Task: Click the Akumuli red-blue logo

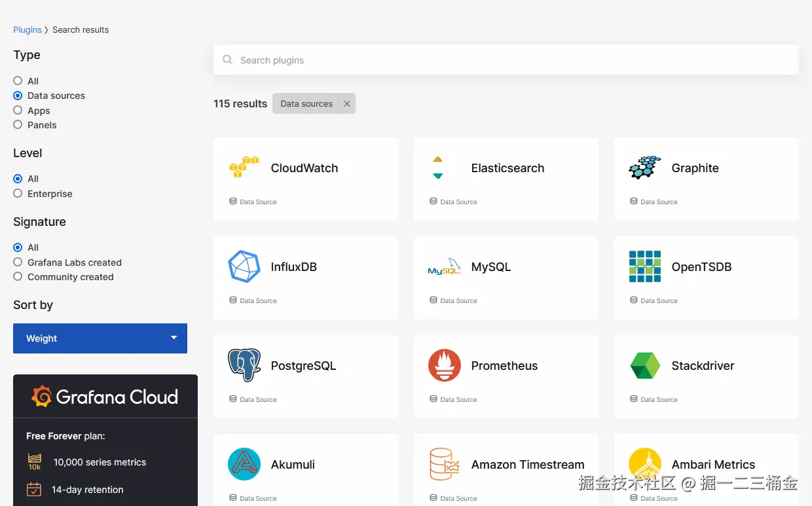Action: [x=244, y=464]
